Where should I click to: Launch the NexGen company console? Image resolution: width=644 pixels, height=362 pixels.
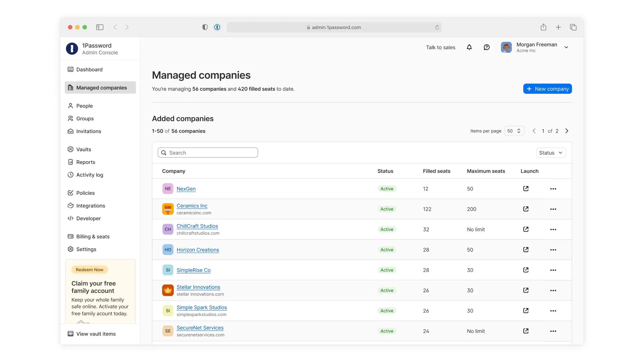(526, 189)
